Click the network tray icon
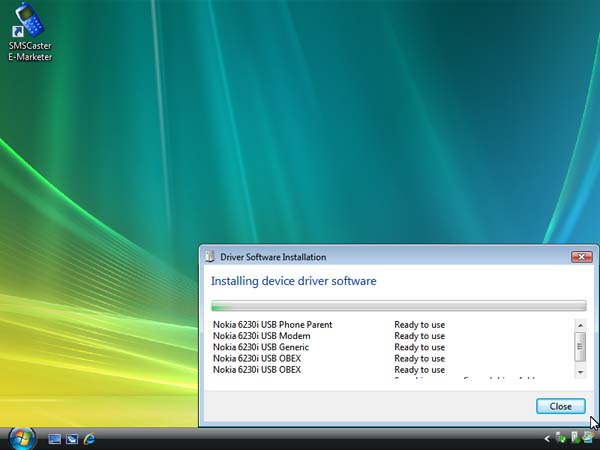The image size is (600, 450). click(x=588, y=437)
